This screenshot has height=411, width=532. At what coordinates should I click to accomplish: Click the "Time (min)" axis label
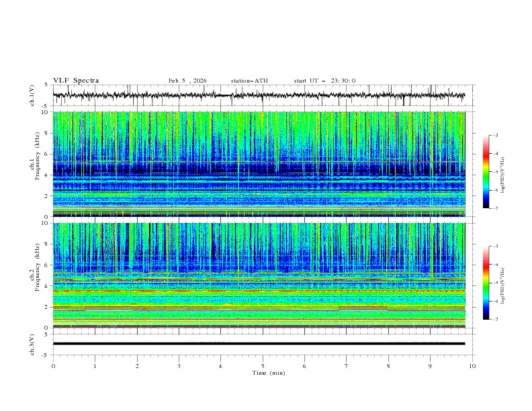coord(269,373)
